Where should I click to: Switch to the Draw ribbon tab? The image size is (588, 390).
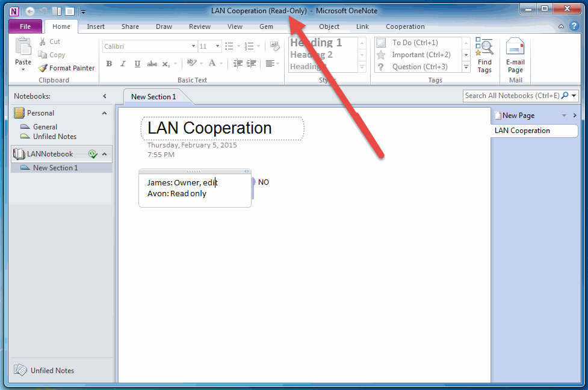point(164,26)
